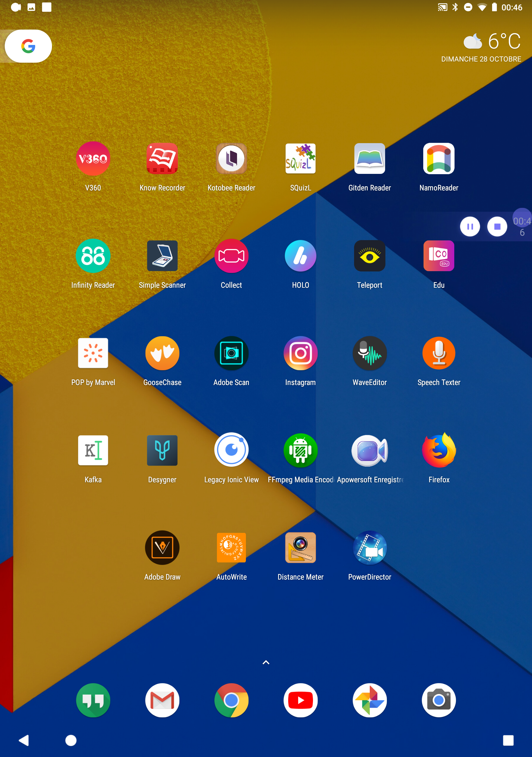Open Google Photos from the dock
Image resolution: width=532 pixels, height=757 pixels.
tap(369, 700)
